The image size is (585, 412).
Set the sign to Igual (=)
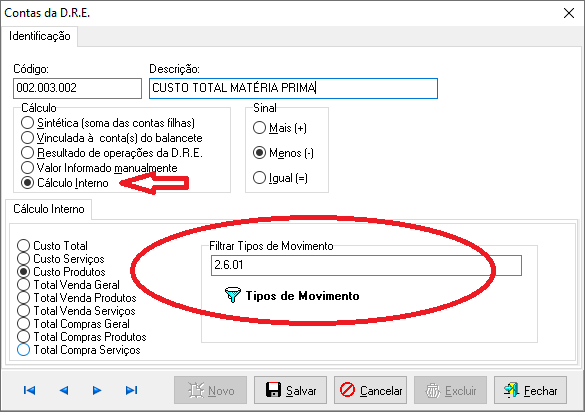click(x=280, y=178)
